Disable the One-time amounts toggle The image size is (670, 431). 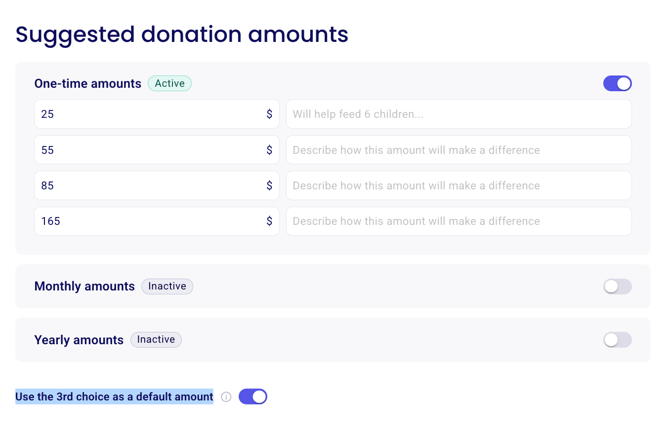point(617,84)
